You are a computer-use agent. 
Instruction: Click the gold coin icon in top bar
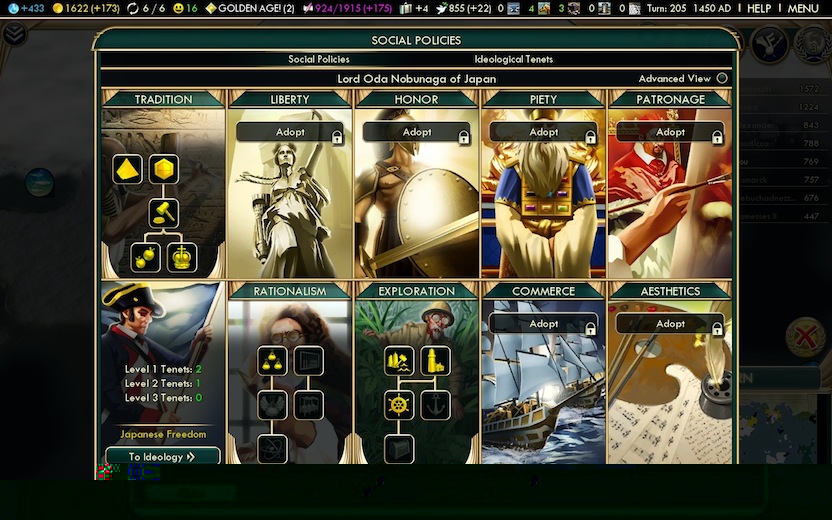point(58,8)
